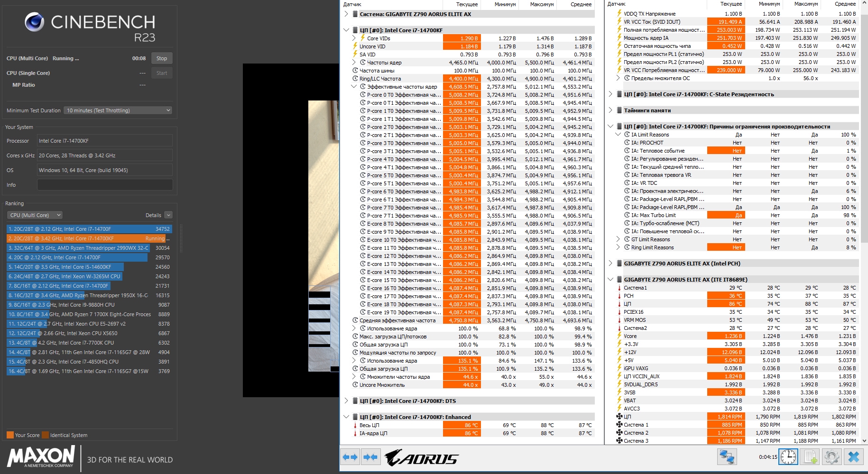Viewport: 868px width, 474px height.
Task: Click the chip icon beside Тайминги памяти
Action: pyautogui.click(x=619, y=110)
